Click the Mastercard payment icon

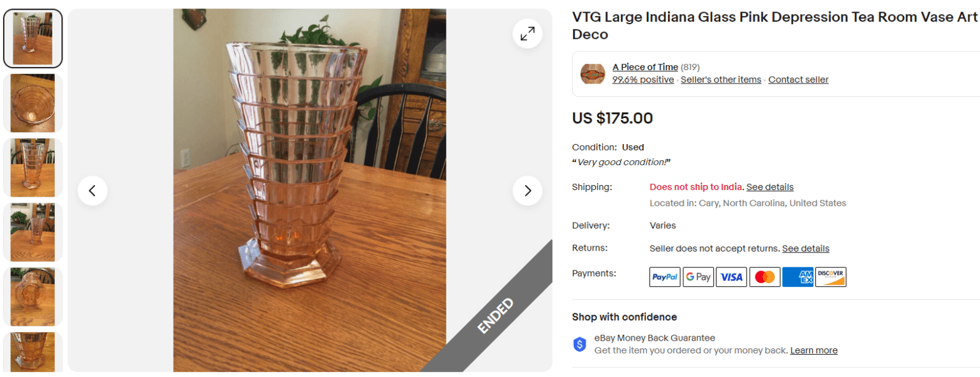point(764,276)
